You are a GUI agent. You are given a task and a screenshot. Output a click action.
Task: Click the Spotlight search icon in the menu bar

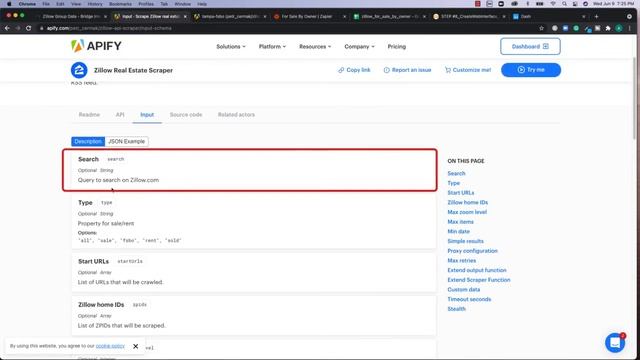(564, 4)
